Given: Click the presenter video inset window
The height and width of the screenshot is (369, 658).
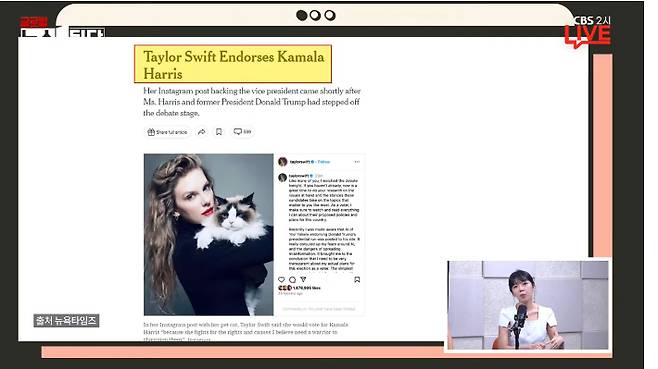Looking at the screenshot, I should (528, 305).
